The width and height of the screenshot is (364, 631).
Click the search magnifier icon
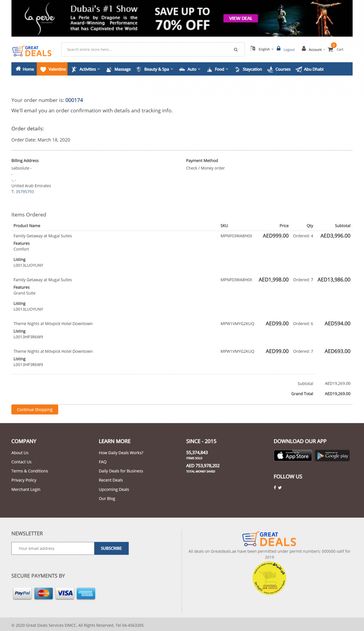click(236, 50)
